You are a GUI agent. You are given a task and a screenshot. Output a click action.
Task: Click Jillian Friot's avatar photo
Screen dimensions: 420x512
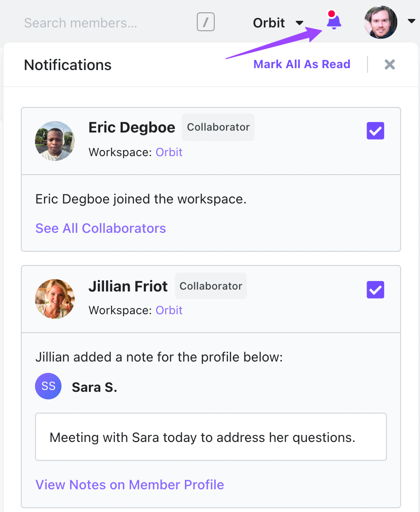[x=55, y=299]
